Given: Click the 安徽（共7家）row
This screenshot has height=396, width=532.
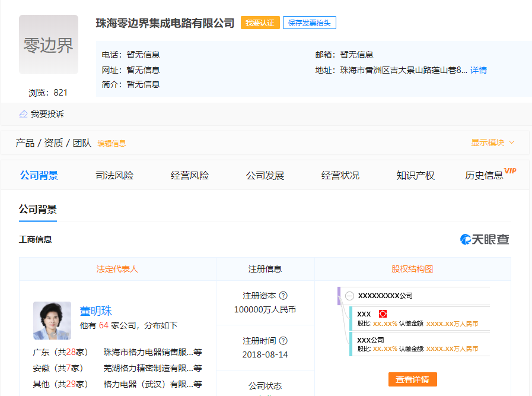Looking at the screenshot, I should pos(58,368).
